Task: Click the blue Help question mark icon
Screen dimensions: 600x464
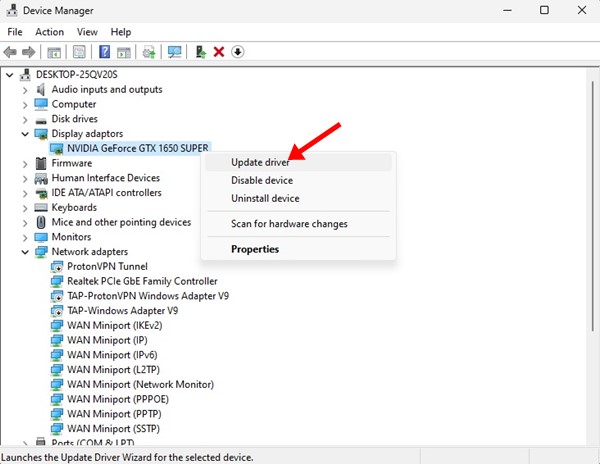Action: pos(104,52)
